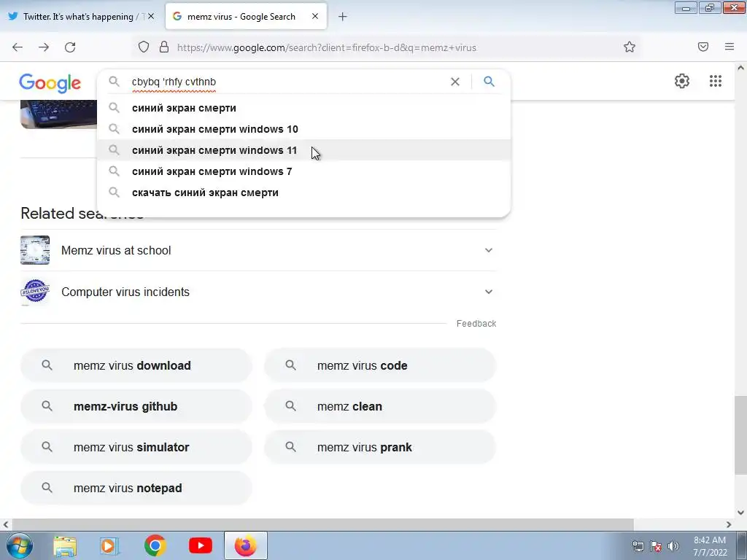This screenshot has height=560, width=747.
Task: Open the Google apps grid
Action: [x=715, y=81]
